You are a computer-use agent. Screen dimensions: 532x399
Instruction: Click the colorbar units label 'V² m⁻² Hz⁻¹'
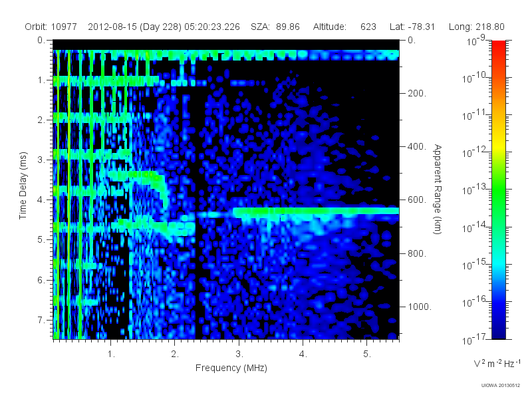pos(497,363)
